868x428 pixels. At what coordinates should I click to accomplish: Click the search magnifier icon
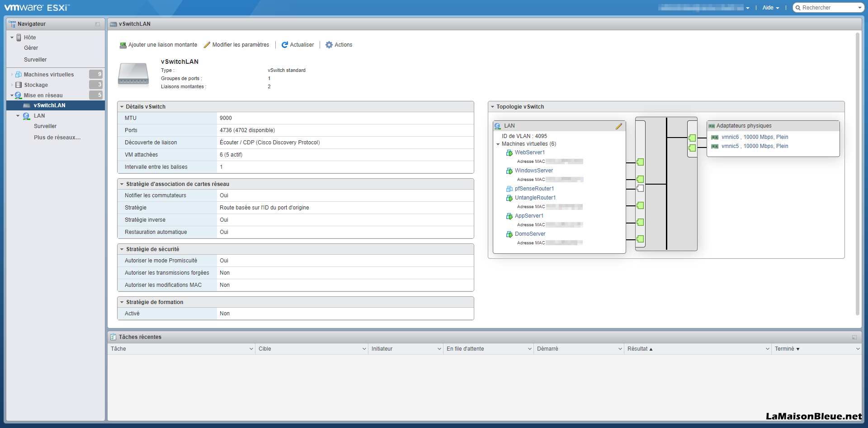tap(798, 8)
